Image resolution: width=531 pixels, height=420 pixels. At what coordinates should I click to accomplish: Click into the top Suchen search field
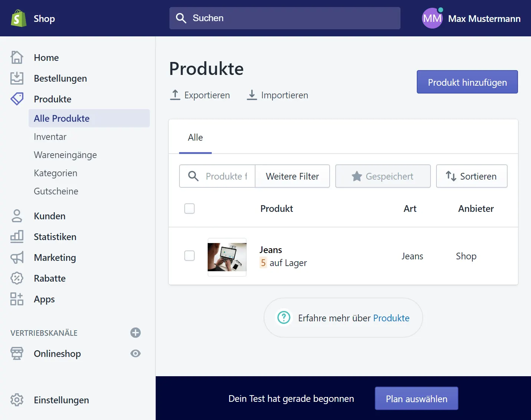(x=285, y=18)
